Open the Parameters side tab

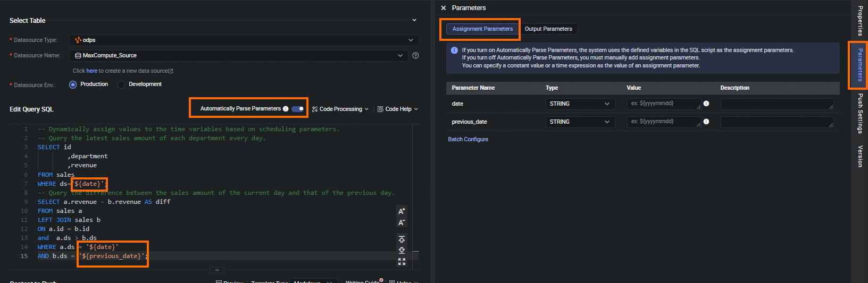point(860,65)
